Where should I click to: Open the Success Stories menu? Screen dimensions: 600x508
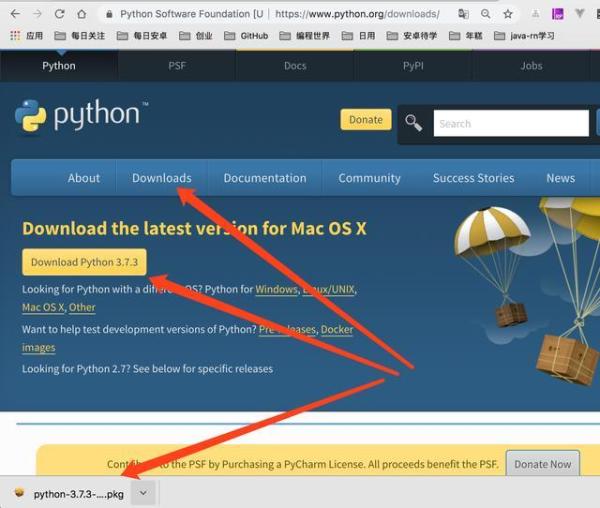473,178
